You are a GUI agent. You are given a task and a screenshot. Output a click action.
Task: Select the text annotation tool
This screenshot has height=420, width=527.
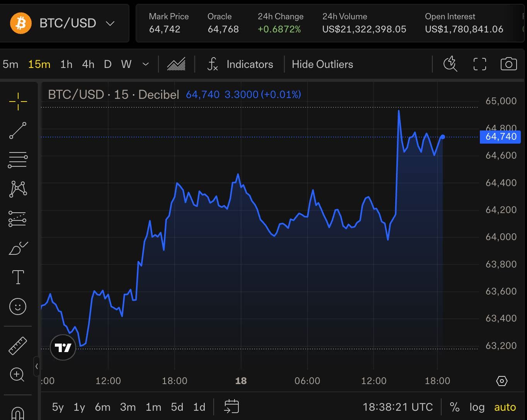pyautogui.click(x=18, y=277)
